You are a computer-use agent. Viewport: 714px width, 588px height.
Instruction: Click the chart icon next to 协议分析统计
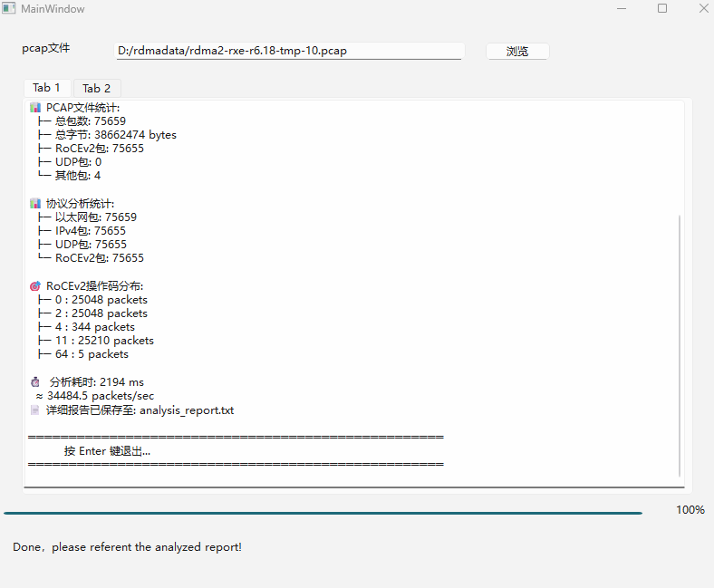[x=35, y=204]
